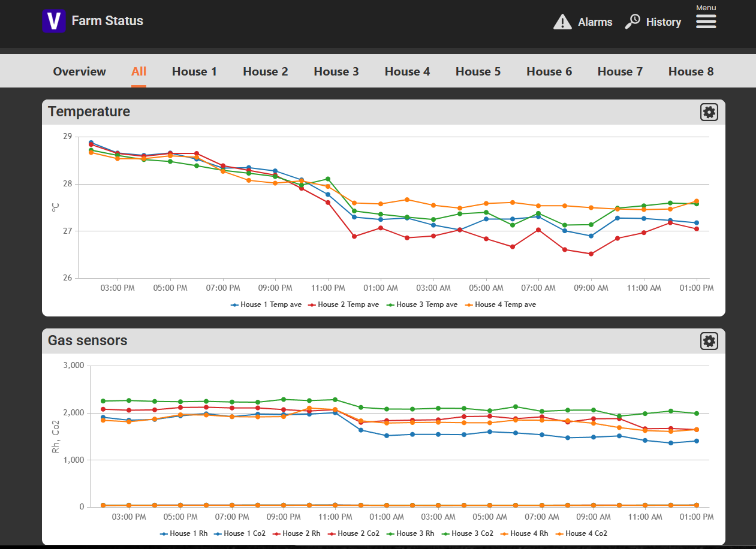Screen dimensions: 756x549
Task: Toggle House 2 Temp ave legend series
Action: pyautogui.click(x=344, y=304)
